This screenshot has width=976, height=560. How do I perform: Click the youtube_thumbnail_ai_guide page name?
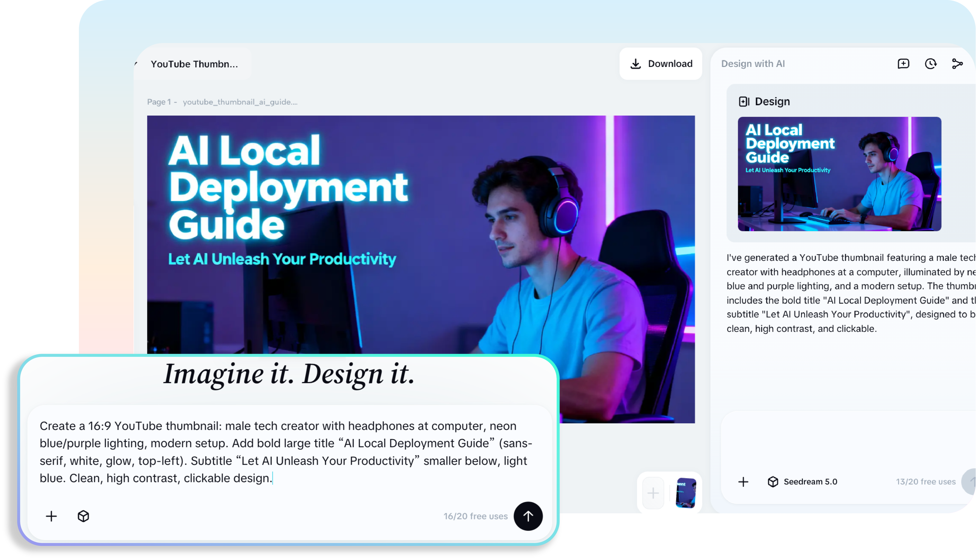240,102
